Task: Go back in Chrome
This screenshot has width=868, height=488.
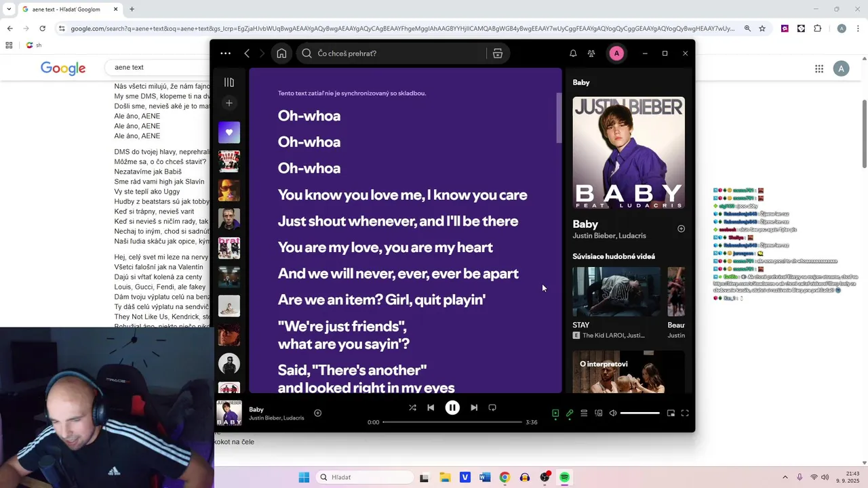Action: click(9, 28)
